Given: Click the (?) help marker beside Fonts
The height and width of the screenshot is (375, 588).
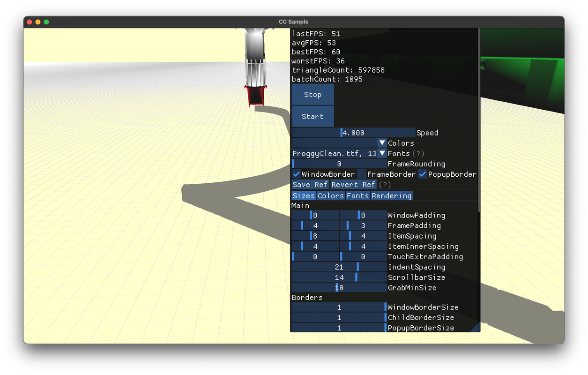Looking at the screenshot, I should click(x=418, y=153).
